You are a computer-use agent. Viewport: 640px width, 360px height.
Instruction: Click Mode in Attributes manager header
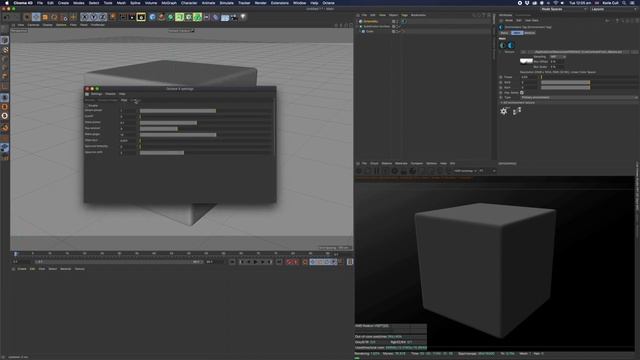point(509,20)
